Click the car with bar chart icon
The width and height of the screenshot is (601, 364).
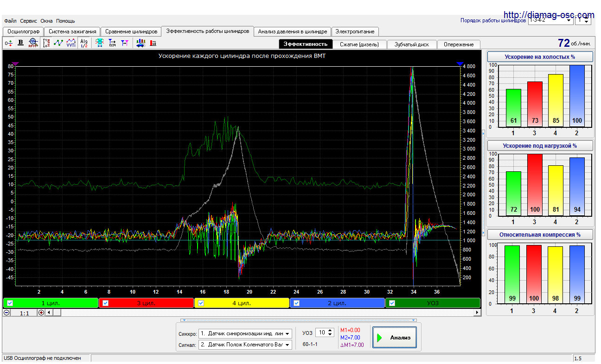pos(141,43)
